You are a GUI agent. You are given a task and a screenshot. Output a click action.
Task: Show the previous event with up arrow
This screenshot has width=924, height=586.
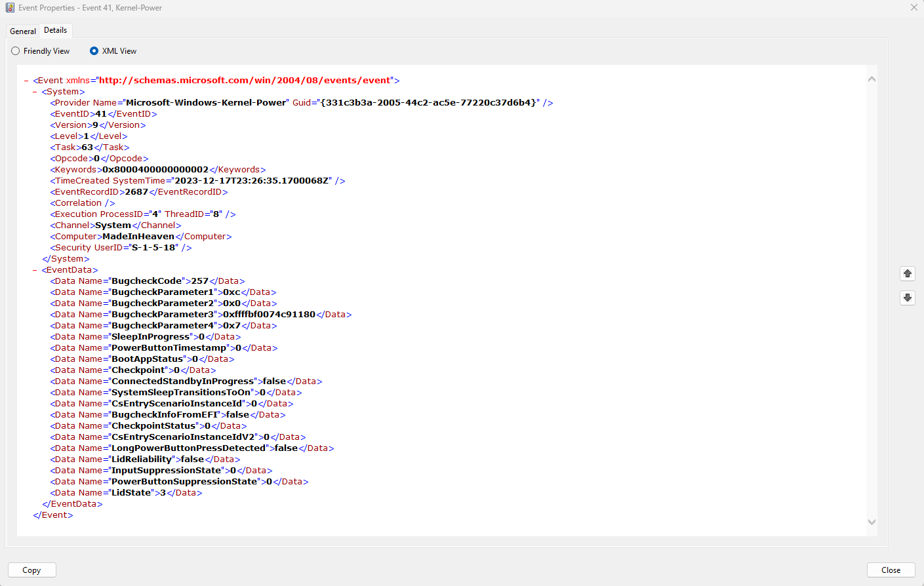908,273
